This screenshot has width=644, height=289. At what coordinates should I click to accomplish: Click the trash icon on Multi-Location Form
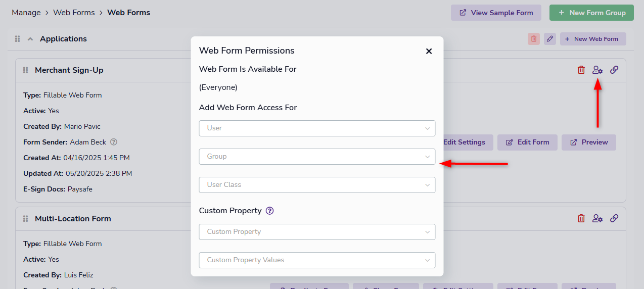click(581, 219)
